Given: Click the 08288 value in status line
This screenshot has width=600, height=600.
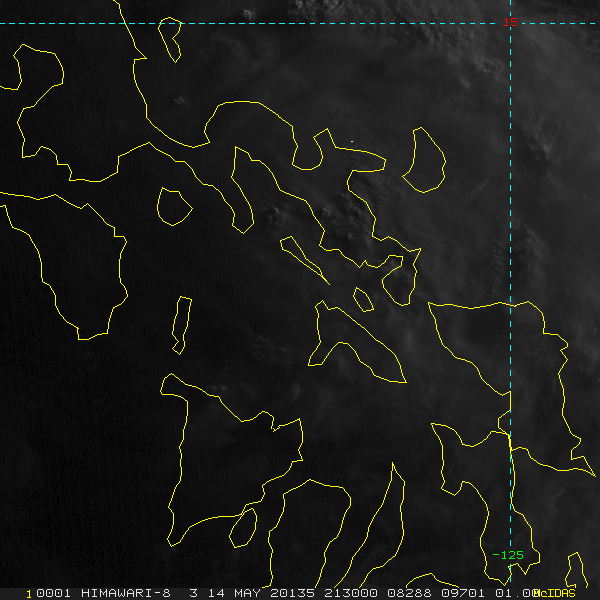Looking at the screenshot, I should point(409,593).
